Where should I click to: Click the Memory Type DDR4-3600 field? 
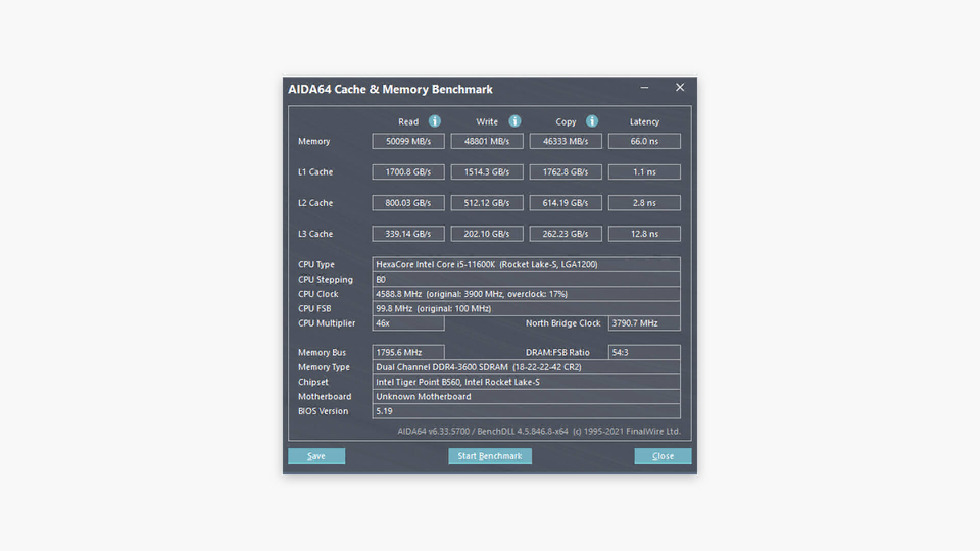(526, 367)
